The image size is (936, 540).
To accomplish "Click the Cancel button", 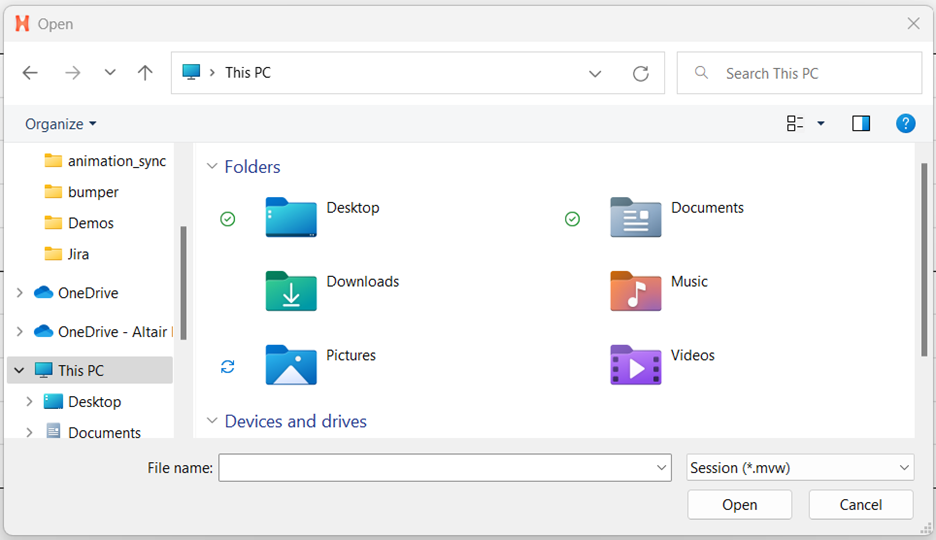I will [x=860, y=505].
